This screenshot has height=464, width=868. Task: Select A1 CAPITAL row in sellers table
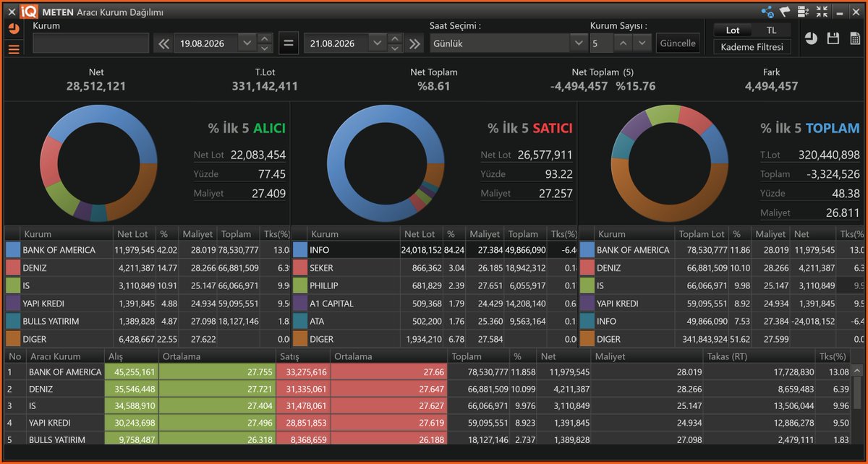pos(434,303)
